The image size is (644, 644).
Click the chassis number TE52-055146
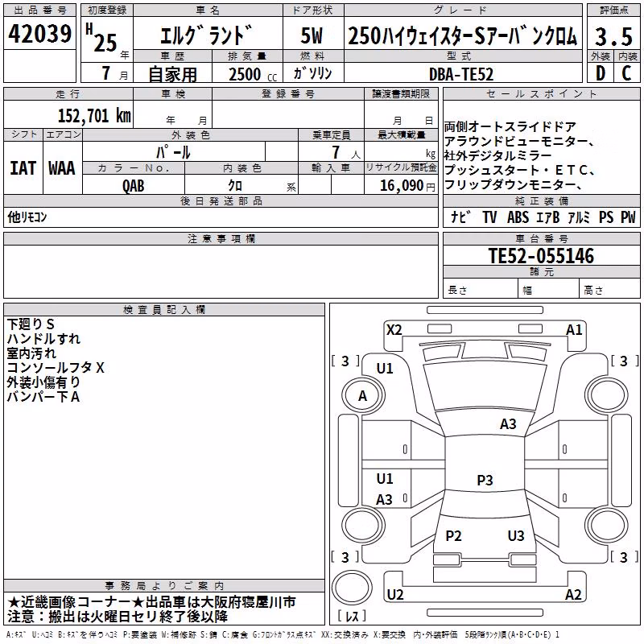(541, 256)
